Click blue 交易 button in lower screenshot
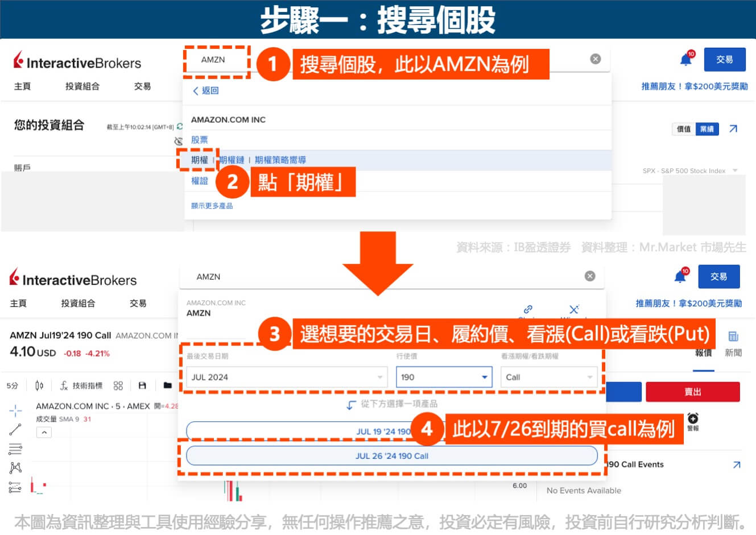Image resolution: width=756 pixels, height=535 pixels. (x=719, y=276)
